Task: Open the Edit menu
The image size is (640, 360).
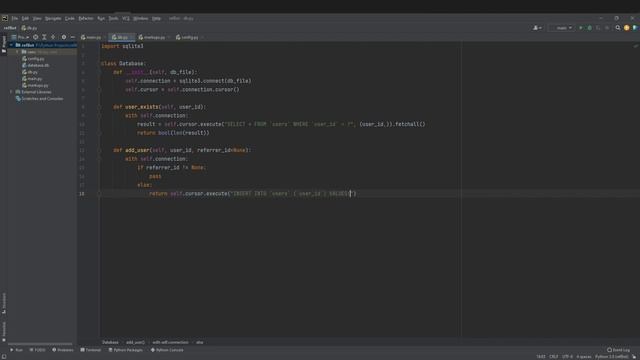Action: tap(25, 18)
